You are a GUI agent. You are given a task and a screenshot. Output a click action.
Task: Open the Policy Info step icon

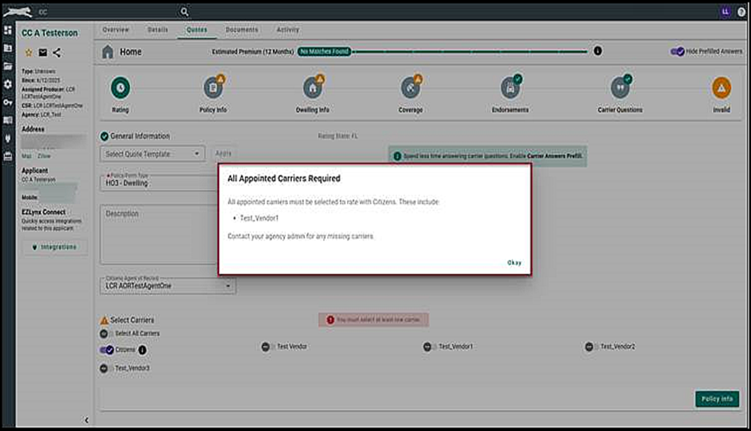pyautogui.click(x=213, y=88)
